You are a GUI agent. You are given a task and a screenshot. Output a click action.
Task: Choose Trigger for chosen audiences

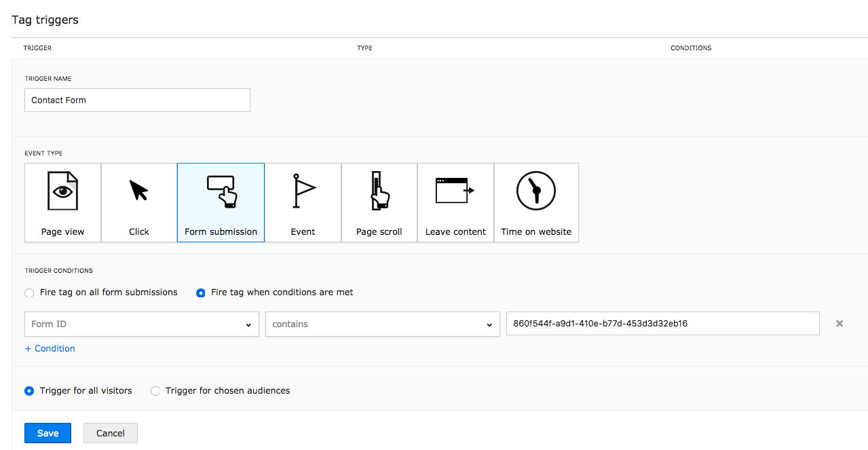point(155,391)
